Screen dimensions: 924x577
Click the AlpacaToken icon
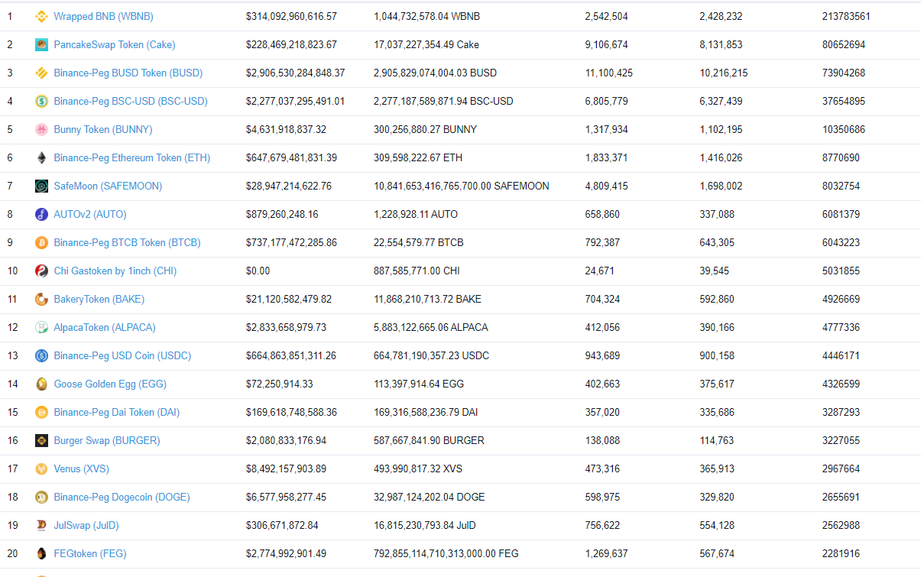pos(41,327)
